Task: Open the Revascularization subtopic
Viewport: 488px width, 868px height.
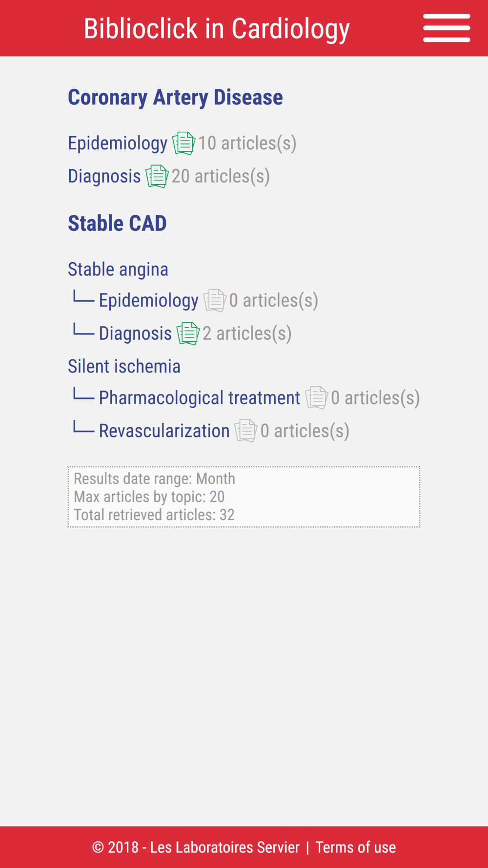Action: point(164,431)
